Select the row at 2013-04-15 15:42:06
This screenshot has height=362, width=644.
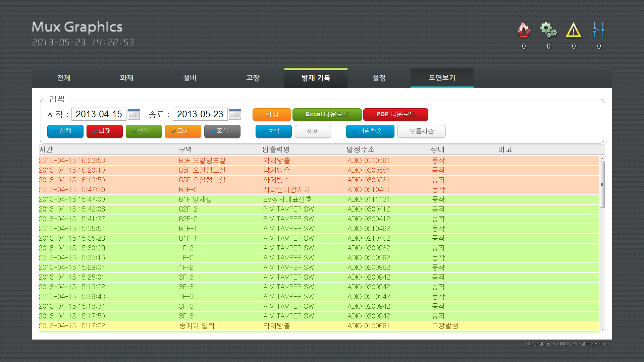pos(319,209)
